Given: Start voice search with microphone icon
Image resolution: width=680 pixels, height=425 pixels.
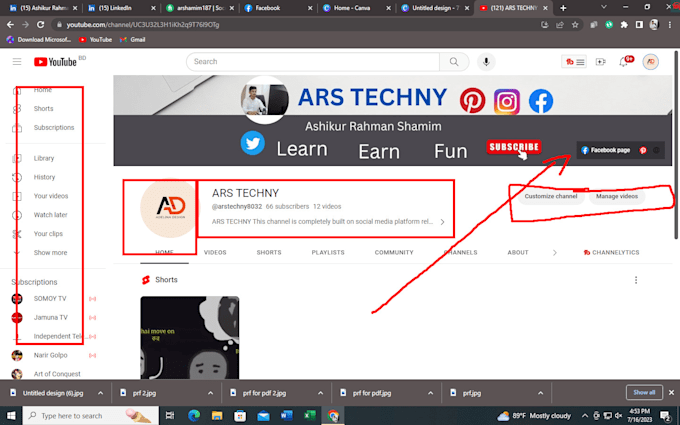Looking at the screenshot, I should 486,62.
